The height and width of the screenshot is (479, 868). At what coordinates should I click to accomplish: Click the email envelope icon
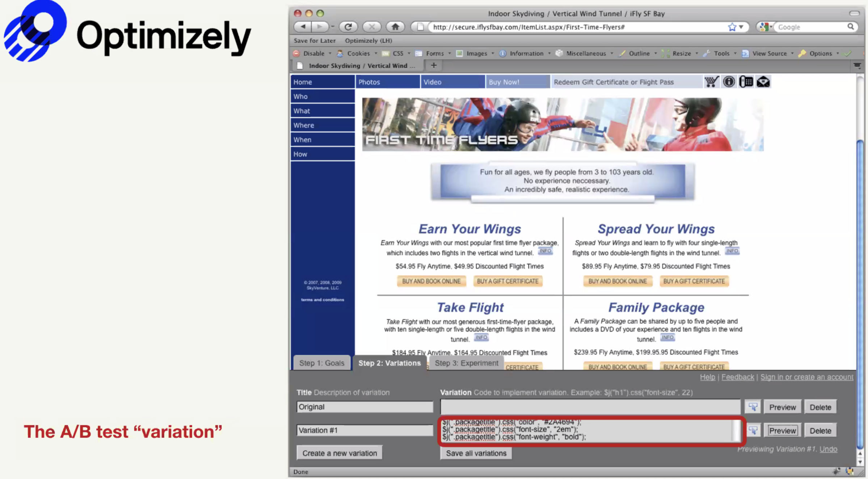(763, 82)
